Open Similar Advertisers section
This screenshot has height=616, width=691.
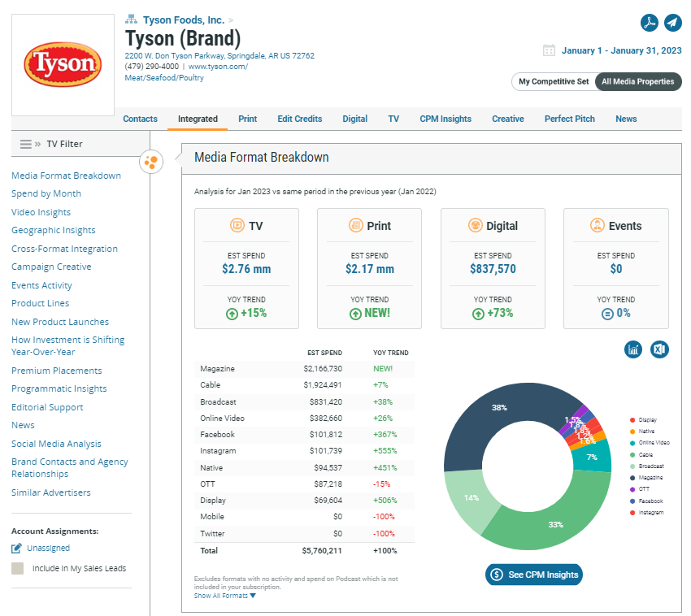(51, 492)
